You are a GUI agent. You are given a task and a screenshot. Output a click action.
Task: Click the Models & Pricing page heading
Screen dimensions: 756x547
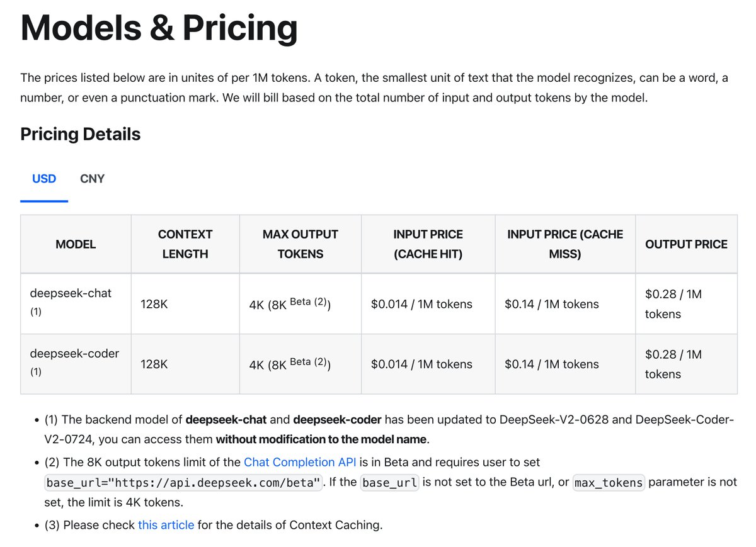coord(159,28)
